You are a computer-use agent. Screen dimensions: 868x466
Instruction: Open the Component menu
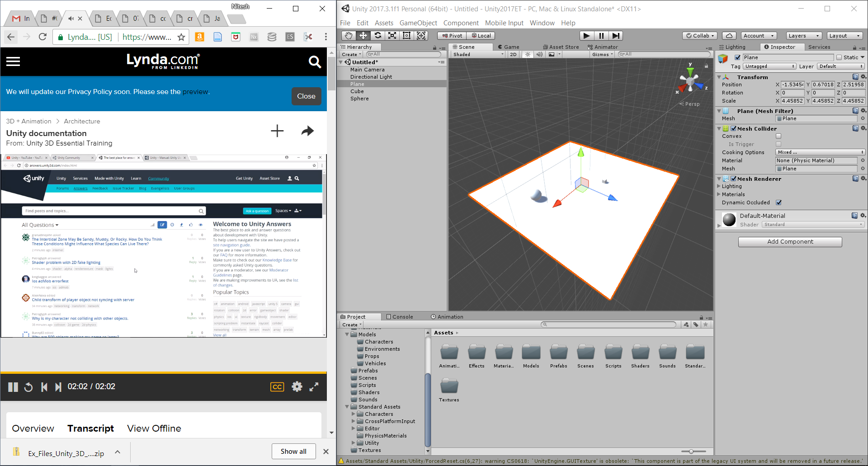(461, 23)
